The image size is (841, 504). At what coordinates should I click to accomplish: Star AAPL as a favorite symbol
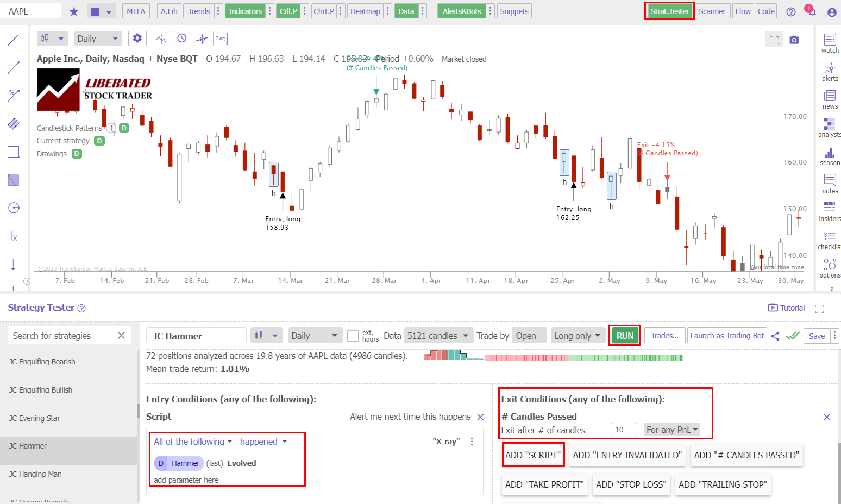coord(74,10)
